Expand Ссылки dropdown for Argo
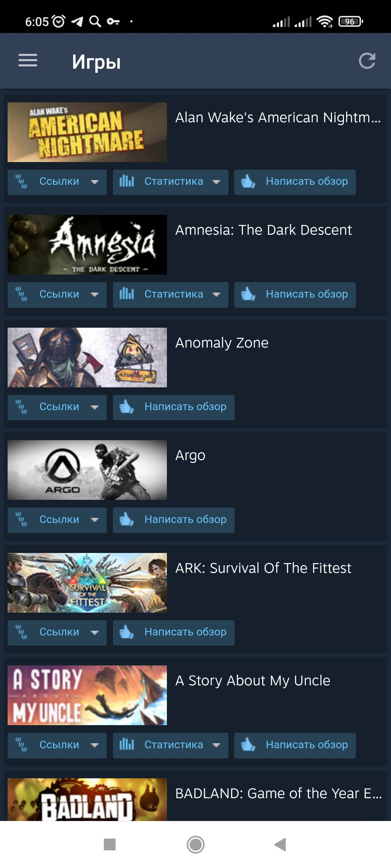The height and width of the screenshot is (868, 391). click(57, 520)
